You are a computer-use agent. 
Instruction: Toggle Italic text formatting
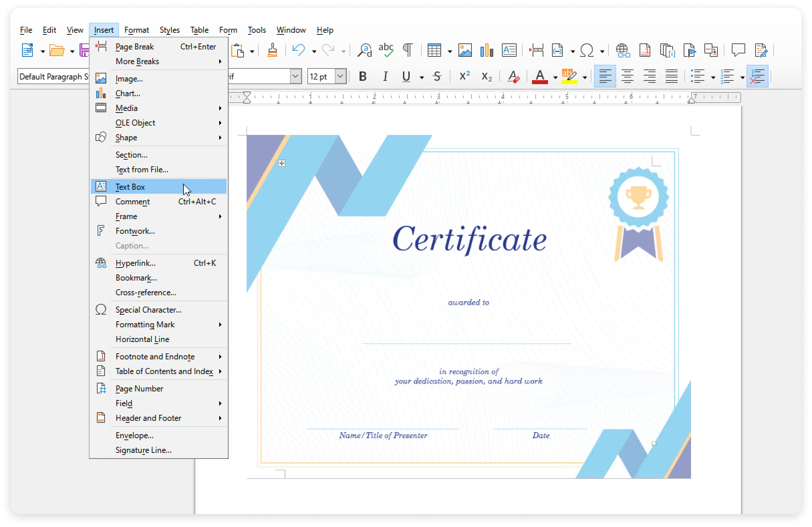[x=385, y=77]
